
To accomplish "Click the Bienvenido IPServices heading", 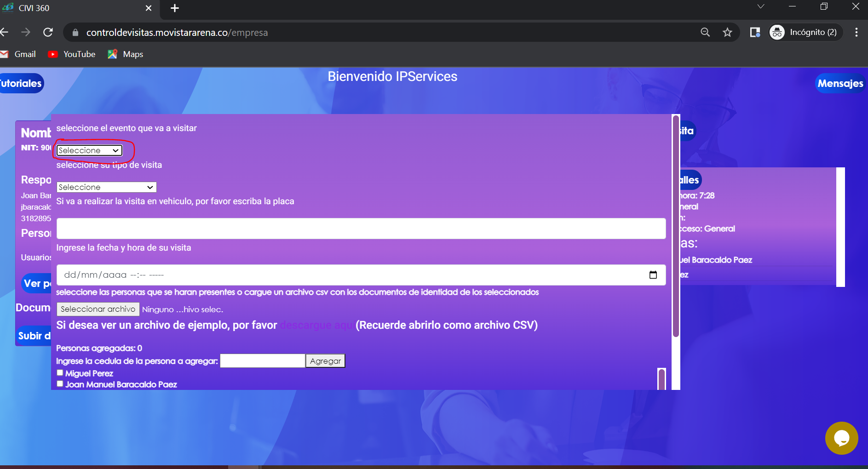I will [392, 76].
